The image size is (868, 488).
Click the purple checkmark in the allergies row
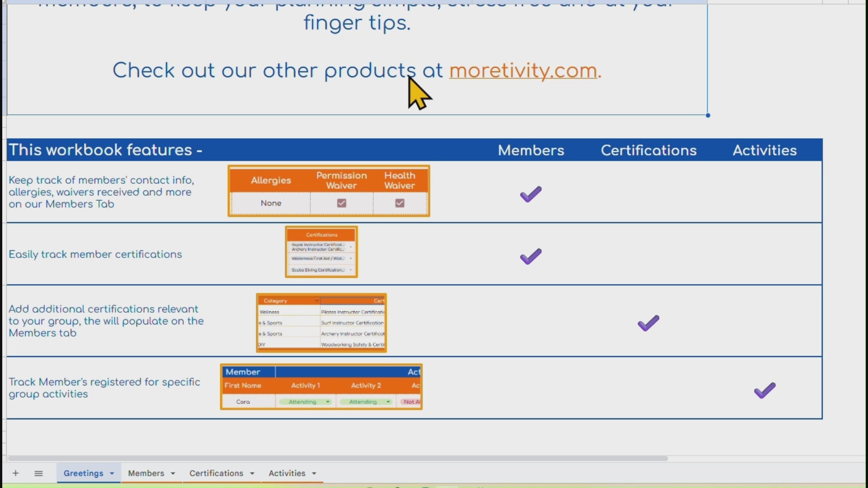(530, 194)
